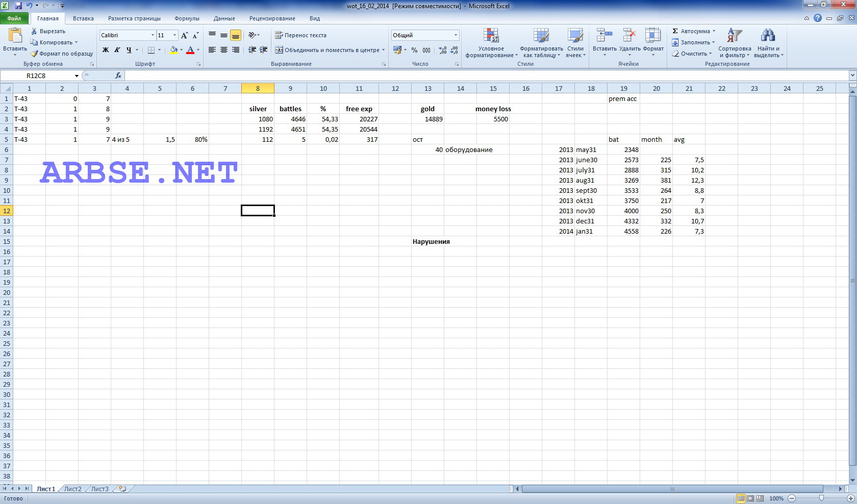Switch to the View (Вид) tab

315,18
